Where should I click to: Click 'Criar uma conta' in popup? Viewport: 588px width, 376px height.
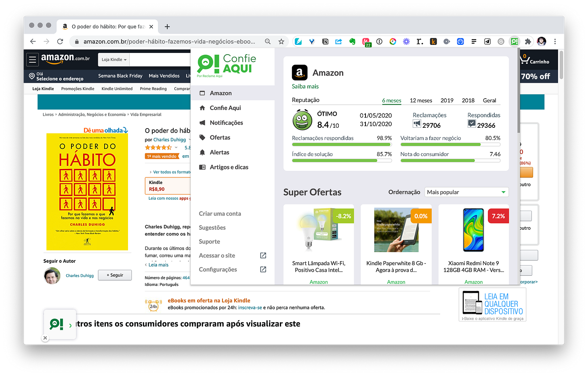click(220, 213)
